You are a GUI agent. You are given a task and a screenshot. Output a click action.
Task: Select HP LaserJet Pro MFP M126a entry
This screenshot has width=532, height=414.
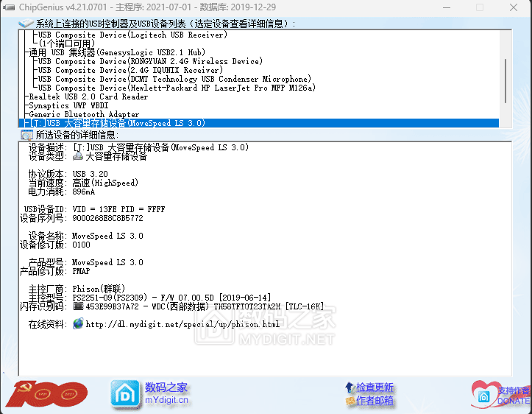[177, 88]
